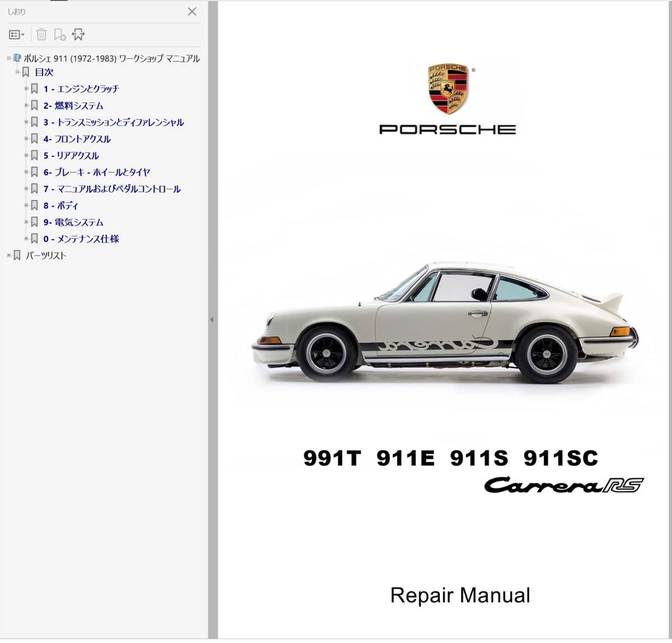Click bookmark icon beside 目次

coord(26,72)
